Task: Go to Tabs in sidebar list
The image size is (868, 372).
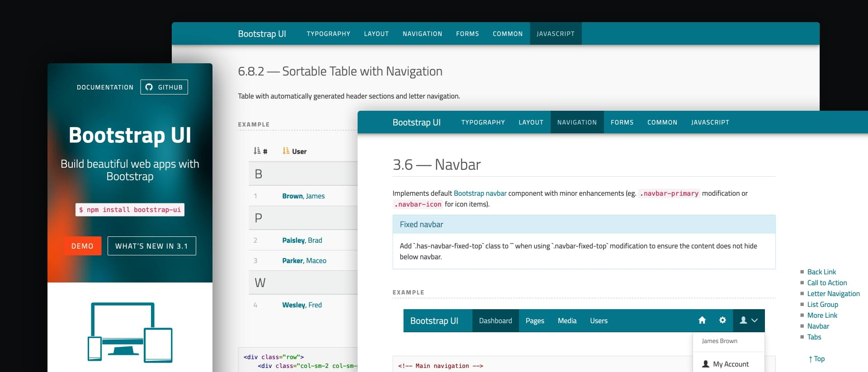Action: [x=814, y=337]
